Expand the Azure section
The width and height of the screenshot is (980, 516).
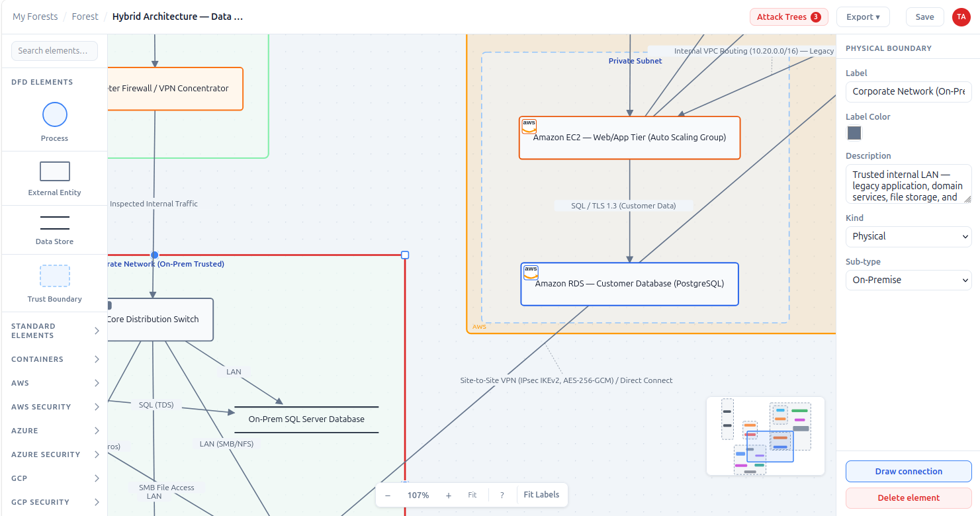point(55,431)
